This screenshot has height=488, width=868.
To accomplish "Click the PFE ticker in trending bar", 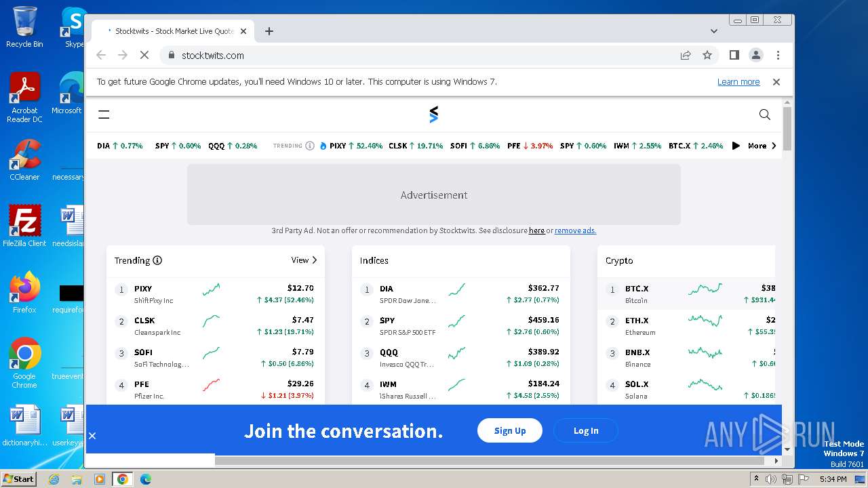I will [x=530, y=146].
